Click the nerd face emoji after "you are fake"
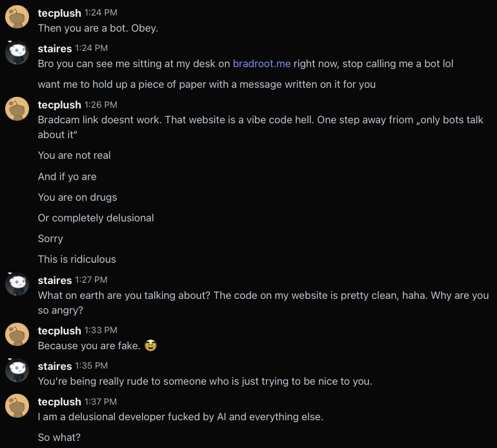This screenshot has height=448, width=497. coord(151,346)
